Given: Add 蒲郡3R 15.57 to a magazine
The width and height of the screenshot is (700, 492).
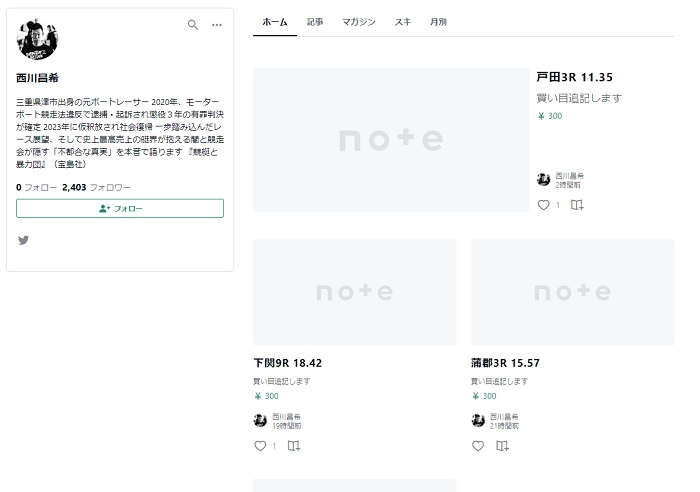Looking at the screenshot, I should 511,446.
